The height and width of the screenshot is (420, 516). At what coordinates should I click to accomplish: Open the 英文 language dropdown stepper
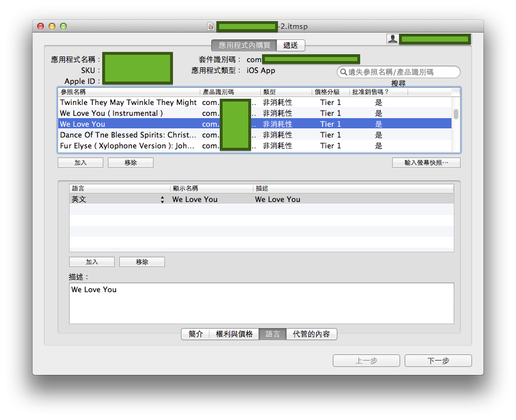click(x=162, y=200)
